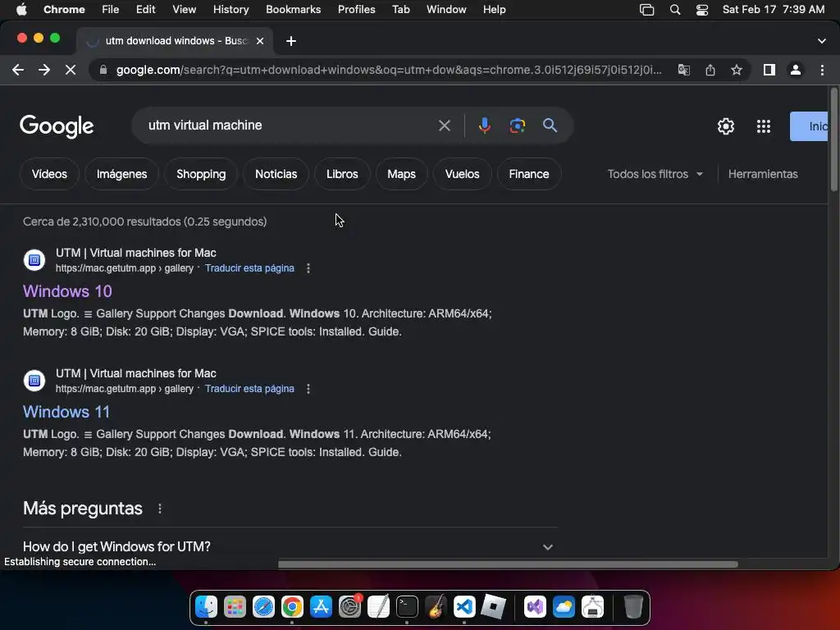
Task: Click the Chrome back arrow
Action: (18, 70)
